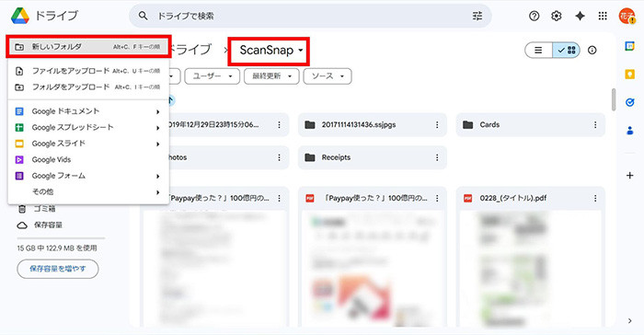This screenshot has width=644, height=335.
Task: Open the help question mark icon
Action: point(534,16)
